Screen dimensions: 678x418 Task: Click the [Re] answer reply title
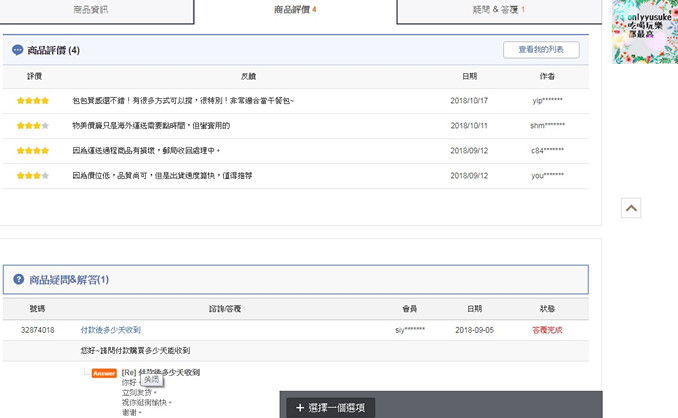(x=161, y=372)
